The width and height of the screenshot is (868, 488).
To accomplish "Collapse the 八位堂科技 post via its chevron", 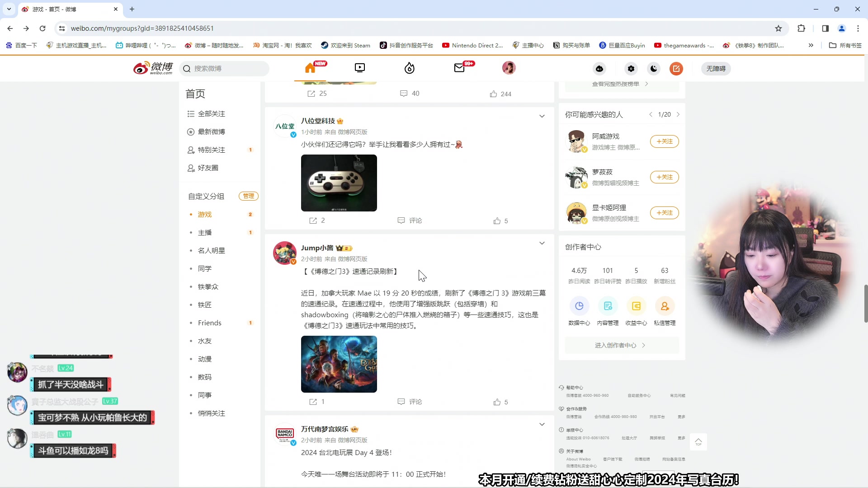I will [x=542, y=116].
